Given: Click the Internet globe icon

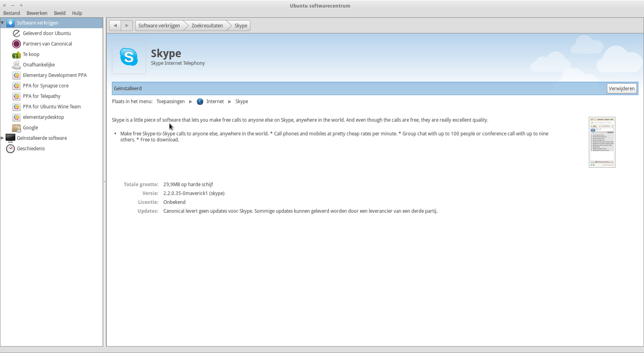Looking at the screenshot, I should (200, 102).
